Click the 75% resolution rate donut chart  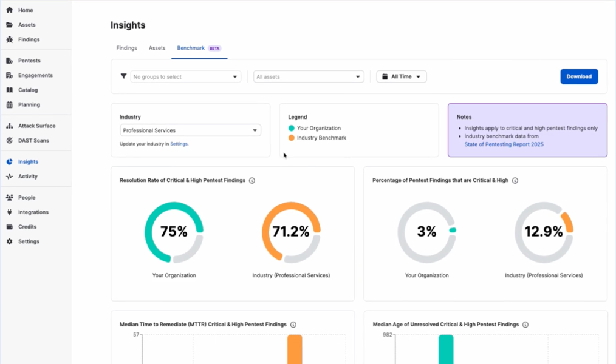tap(174, 232)
